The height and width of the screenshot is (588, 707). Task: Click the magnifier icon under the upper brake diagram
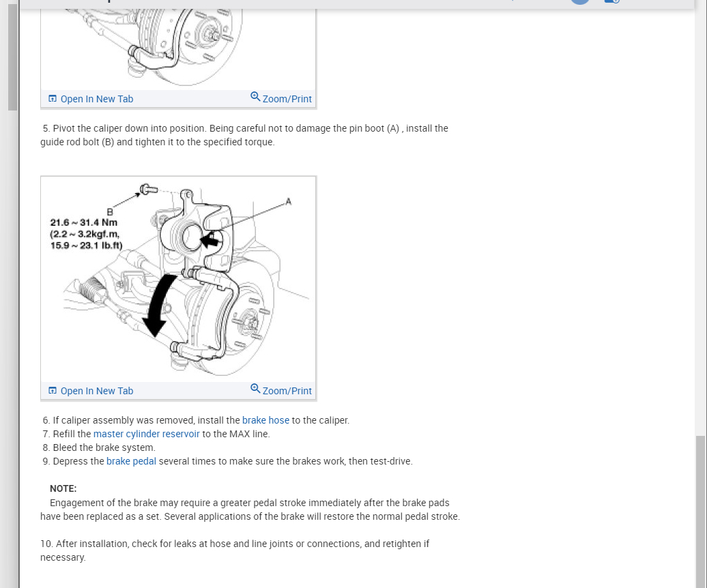(x=255, y=96)
